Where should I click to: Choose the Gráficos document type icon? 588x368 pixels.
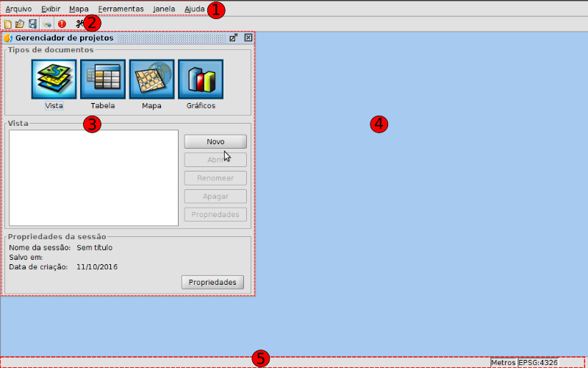pyautogui.click(x=200, y=79)
